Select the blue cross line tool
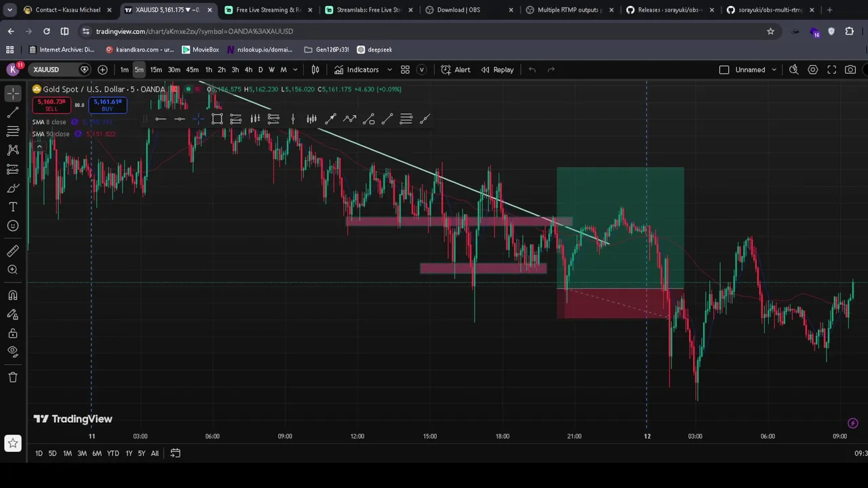 [198, 119]
